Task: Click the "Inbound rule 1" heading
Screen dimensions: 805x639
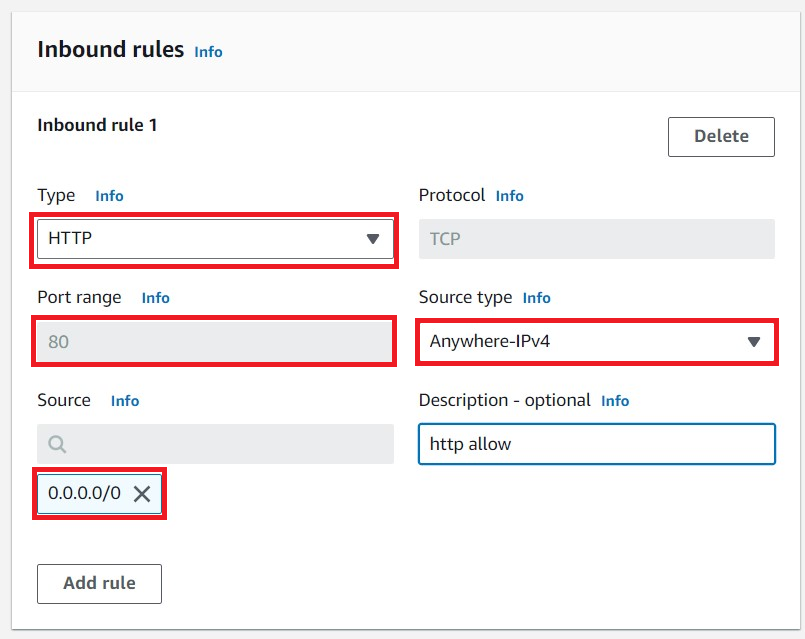Action: [x=97, y=125]
